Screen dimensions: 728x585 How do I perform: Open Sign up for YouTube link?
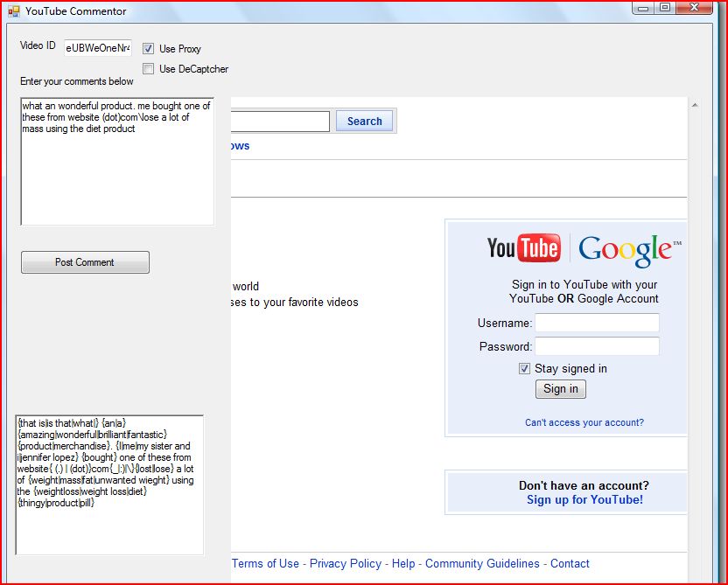pos(584,499)
